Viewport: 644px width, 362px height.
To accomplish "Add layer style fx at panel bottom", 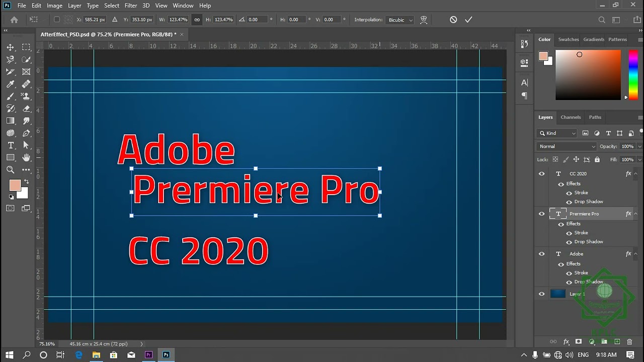I will (566, 342).
